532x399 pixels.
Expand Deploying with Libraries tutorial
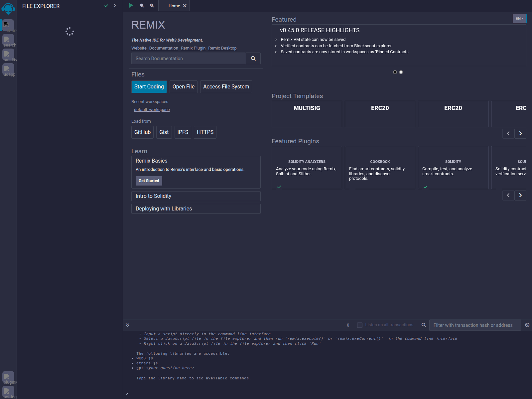196,209
